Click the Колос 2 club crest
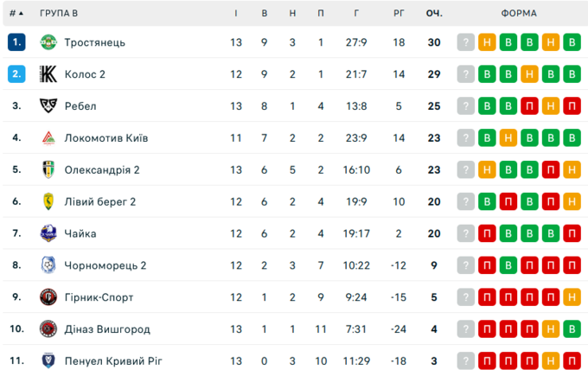Viewport: 588px width, 376px height. click(x=48, y=74)
